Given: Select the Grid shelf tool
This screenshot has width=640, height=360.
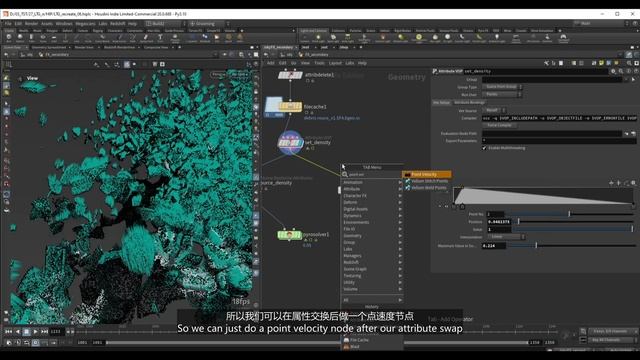Looking at the screenshot, I should pyautogui.click(x=54, y=38).
